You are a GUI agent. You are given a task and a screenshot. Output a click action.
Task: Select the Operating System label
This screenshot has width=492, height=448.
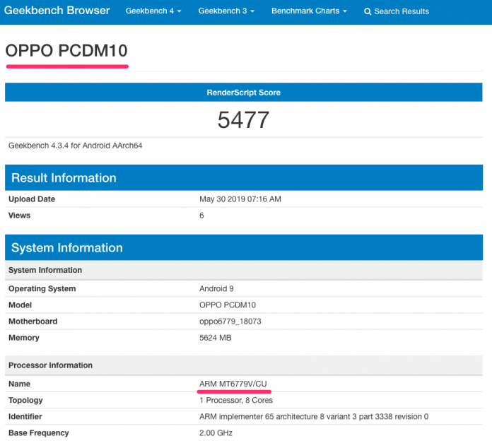[42, 288]
